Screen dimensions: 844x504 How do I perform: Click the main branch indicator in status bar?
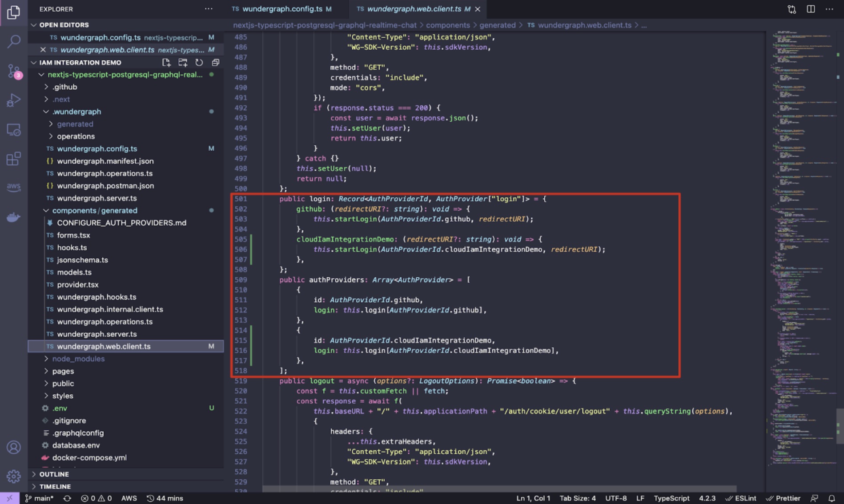[40, 498]
